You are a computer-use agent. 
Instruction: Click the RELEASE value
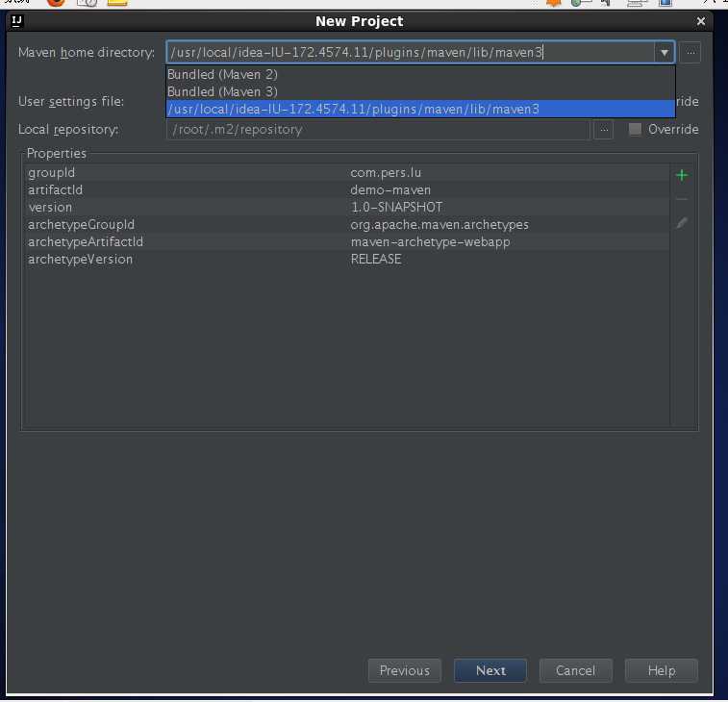(376, 259)
